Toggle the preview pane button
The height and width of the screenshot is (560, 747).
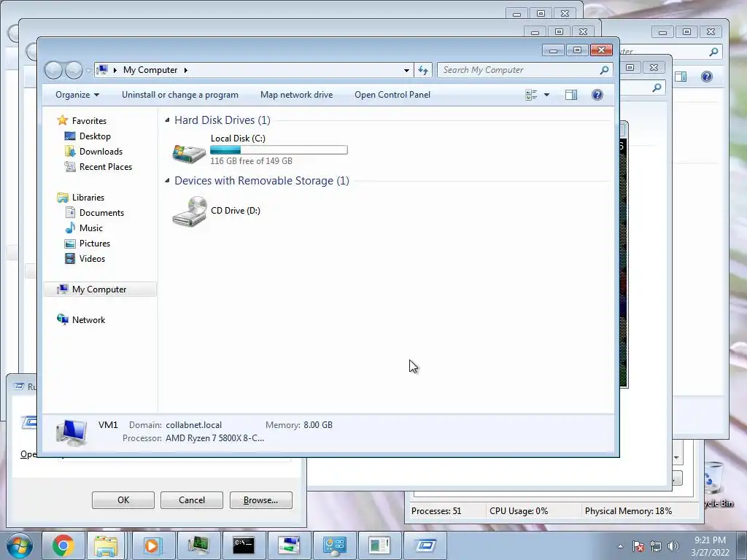pos(571,95)
